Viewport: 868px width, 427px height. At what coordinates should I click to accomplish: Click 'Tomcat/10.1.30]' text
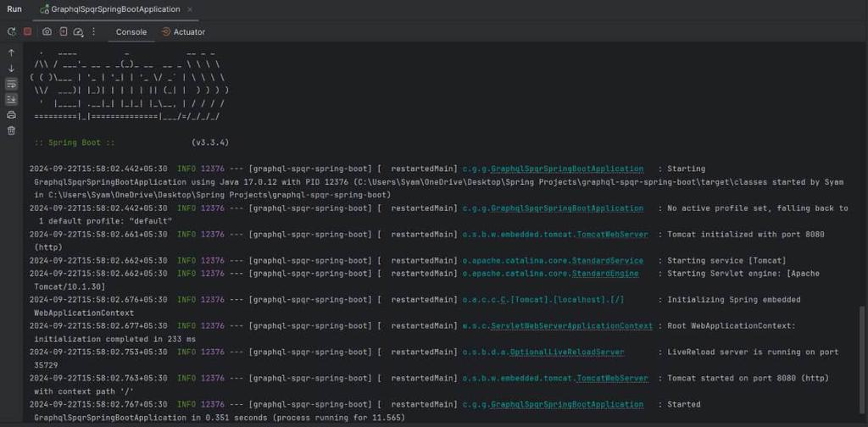(70, 286)
